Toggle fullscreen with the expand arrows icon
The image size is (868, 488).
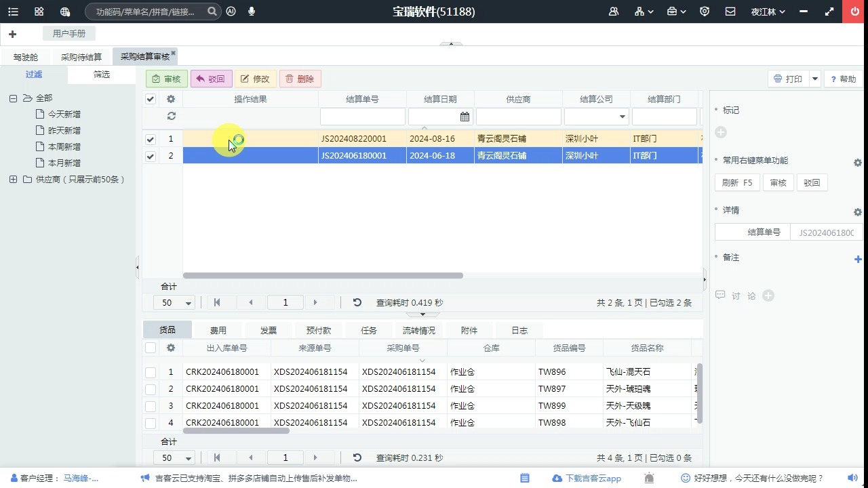click(829, 12)
